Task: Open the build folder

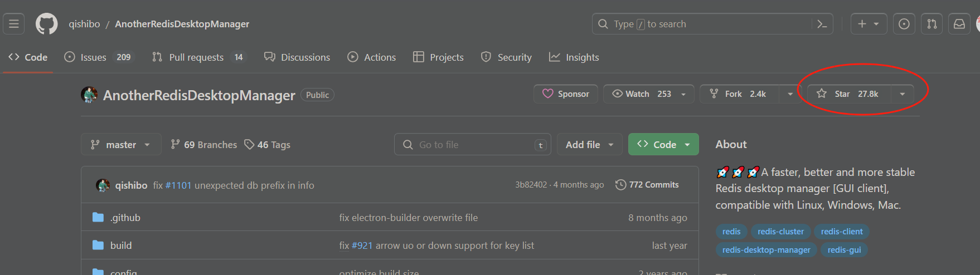Action: tap(121, 245)
